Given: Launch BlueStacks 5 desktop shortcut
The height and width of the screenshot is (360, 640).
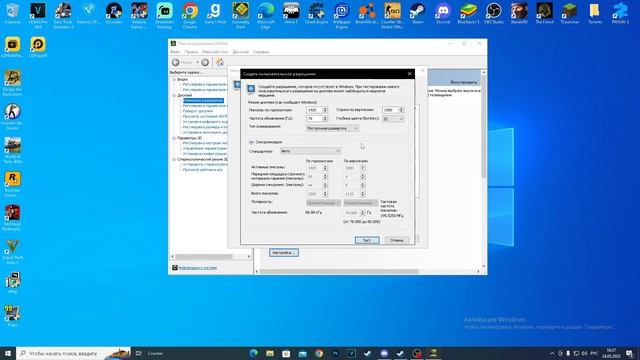Looking at the screenshot, I should (x=468, y=13).
